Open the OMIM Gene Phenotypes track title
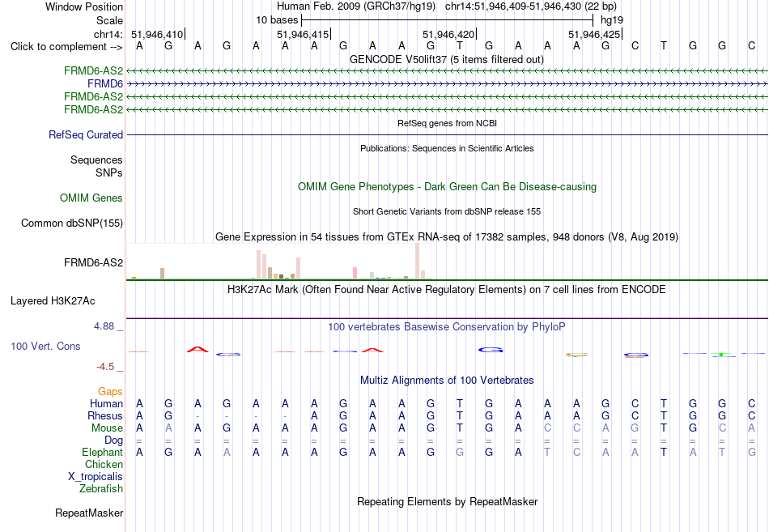 click(x=447, y=186)
